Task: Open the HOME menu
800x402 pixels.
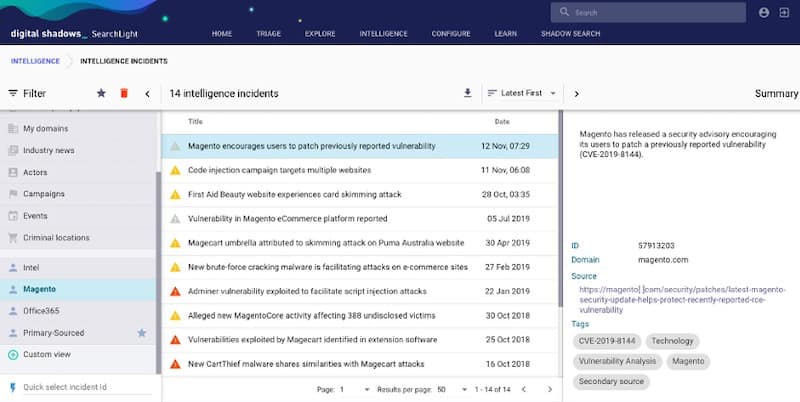Action: coord(221,34)
